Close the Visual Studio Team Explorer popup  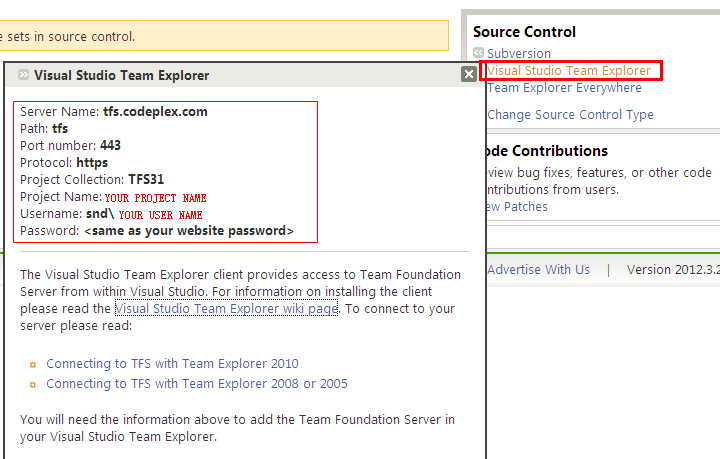(x=468, y=74)
